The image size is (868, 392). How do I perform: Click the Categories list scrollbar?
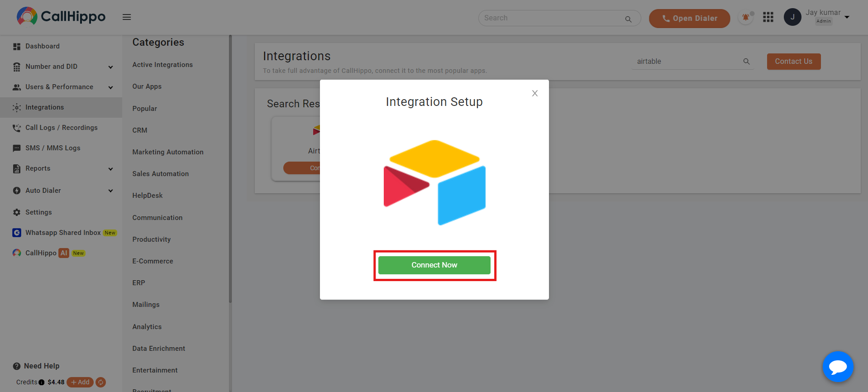point(230,169)
